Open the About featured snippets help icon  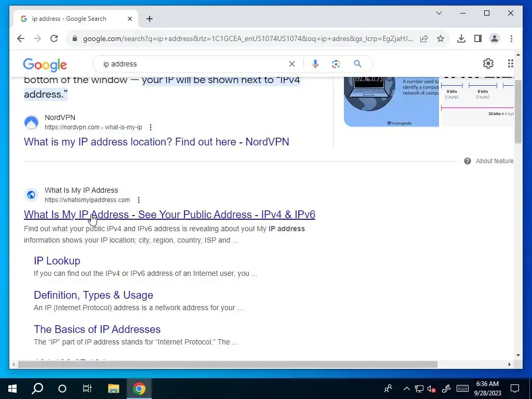(x=467, y=161)
